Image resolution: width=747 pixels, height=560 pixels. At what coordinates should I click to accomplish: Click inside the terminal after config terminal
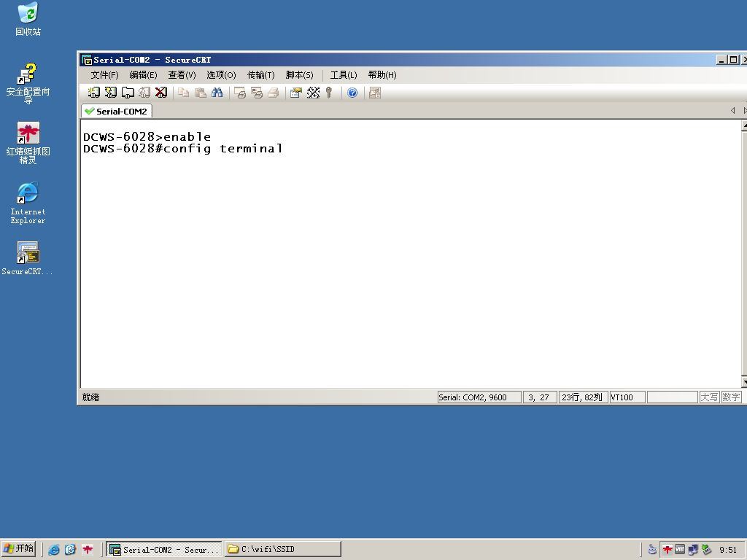(286, 149)
